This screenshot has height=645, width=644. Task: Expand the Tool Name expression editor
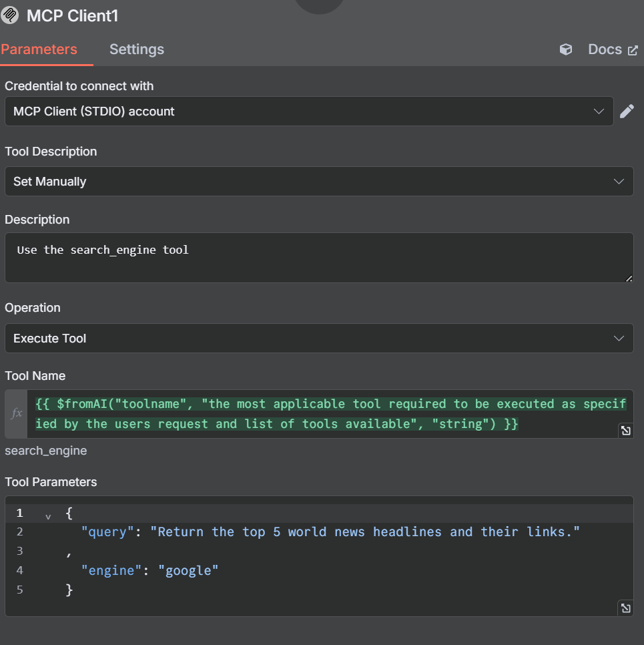point(625,430)
